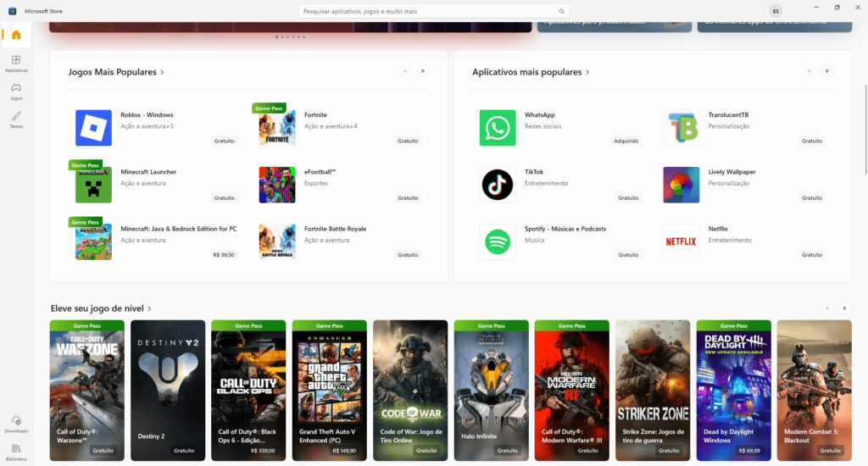Open the Aplicativos mais populares heading link
The width and height of the screenshot is (868, 466).
pos(531,72)
